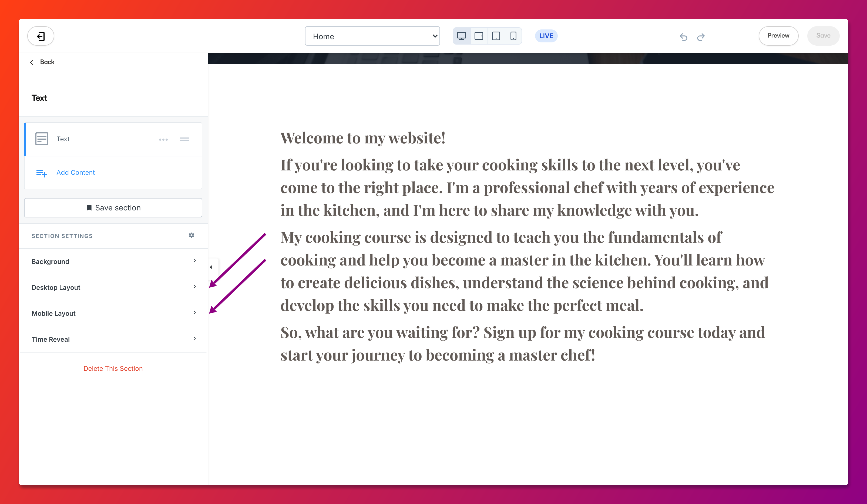
Task: Click the LIVE status badge
Action: (x=546, y=36)
